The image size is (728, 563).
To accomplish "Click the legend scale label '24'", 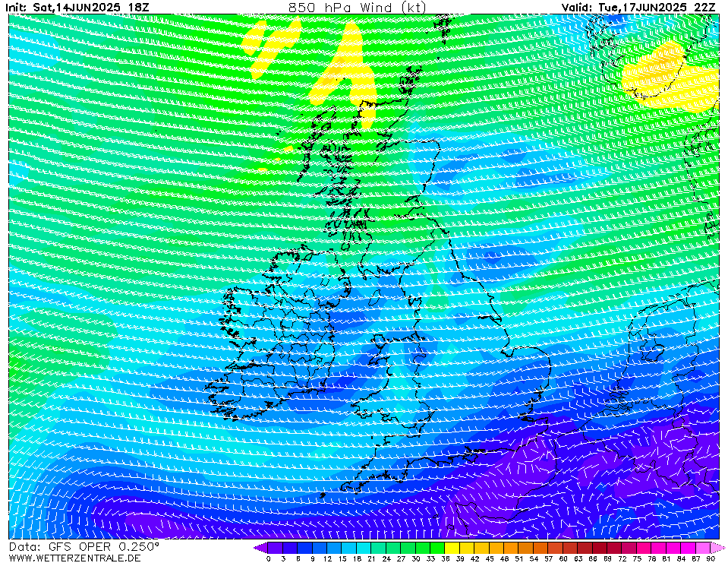I will 386,558.
